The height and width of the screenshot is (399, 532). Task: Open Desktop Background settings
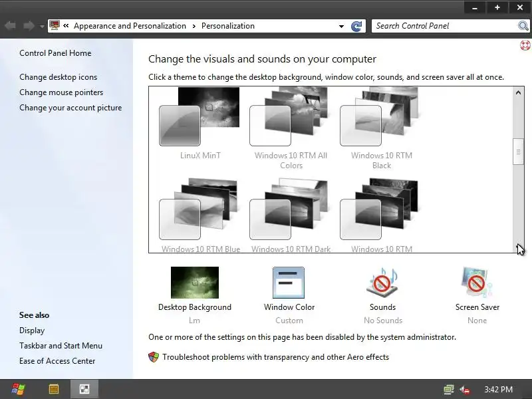click(x=195, y=295)
